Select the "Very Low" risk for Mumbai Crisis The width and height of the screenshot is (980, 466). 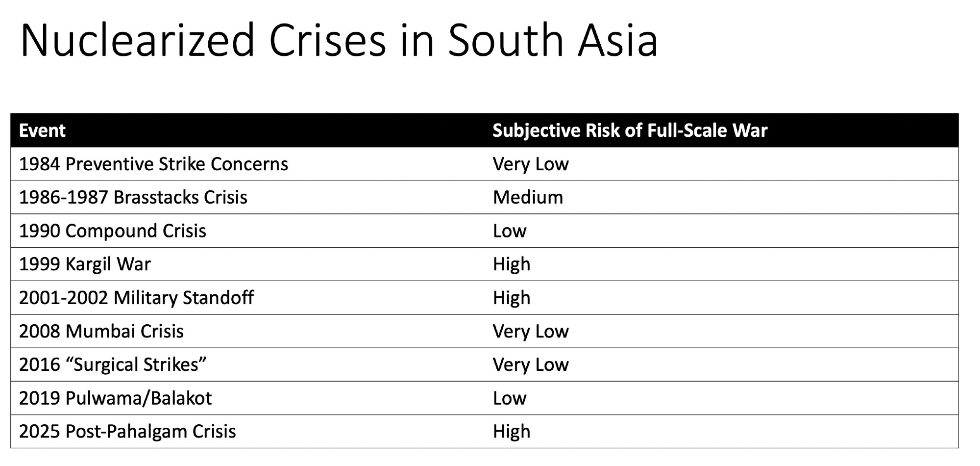[531, 331]
